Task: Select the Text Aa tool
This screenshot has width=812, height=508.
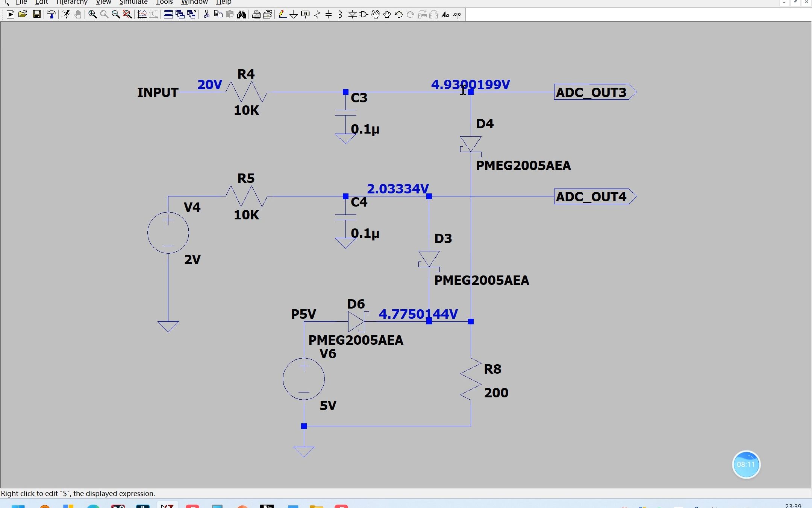Action: tap(445, 15)
